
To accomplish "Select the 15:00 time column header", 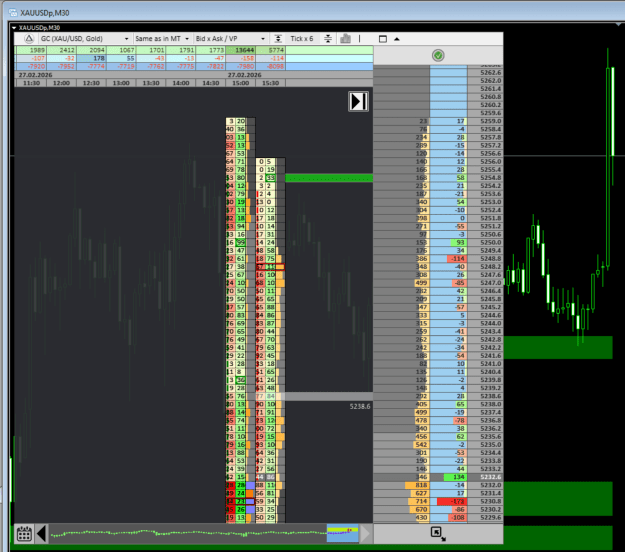I will click(240, 83).
